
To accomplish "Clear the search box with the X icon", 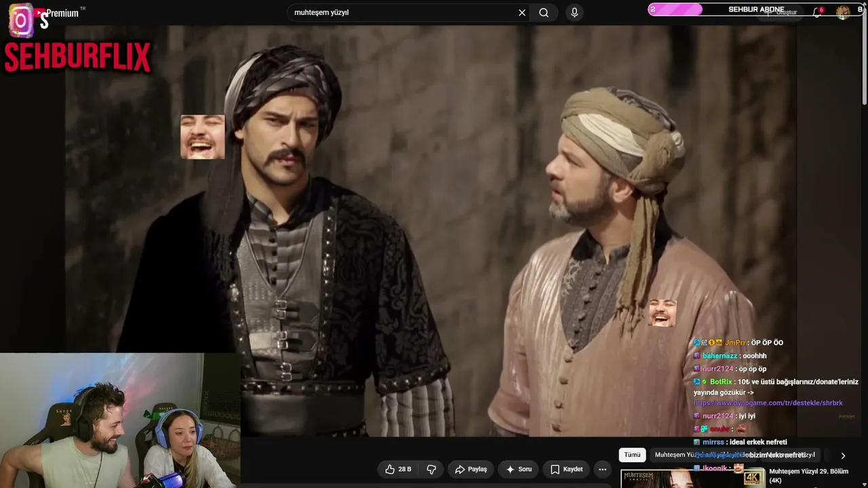I will (522, 13).
